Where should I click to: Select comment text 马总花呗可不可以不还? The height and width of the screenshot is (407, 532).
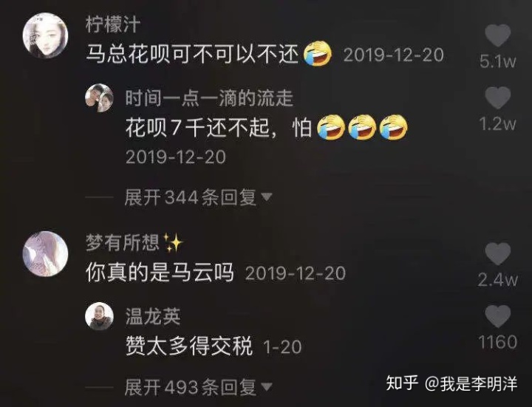(x=192, y=54)
